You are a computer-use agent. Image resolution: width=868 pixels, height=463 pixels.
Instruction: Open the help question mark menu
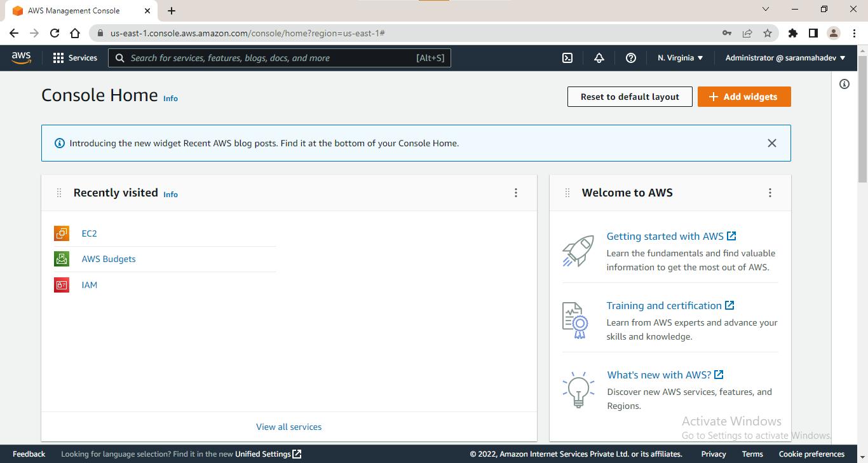[x=630, y=58]
